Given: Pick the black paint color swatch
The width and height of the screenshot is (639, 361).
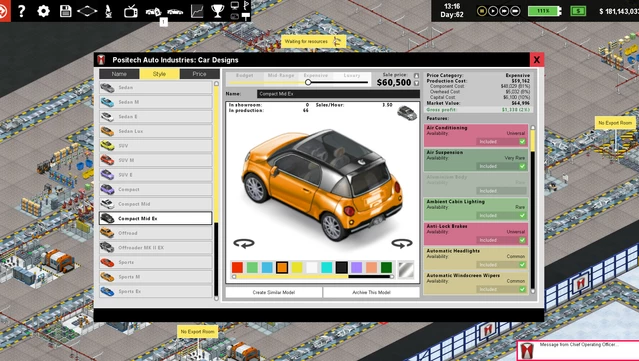Looking at the screenshot, I should 342,268.
